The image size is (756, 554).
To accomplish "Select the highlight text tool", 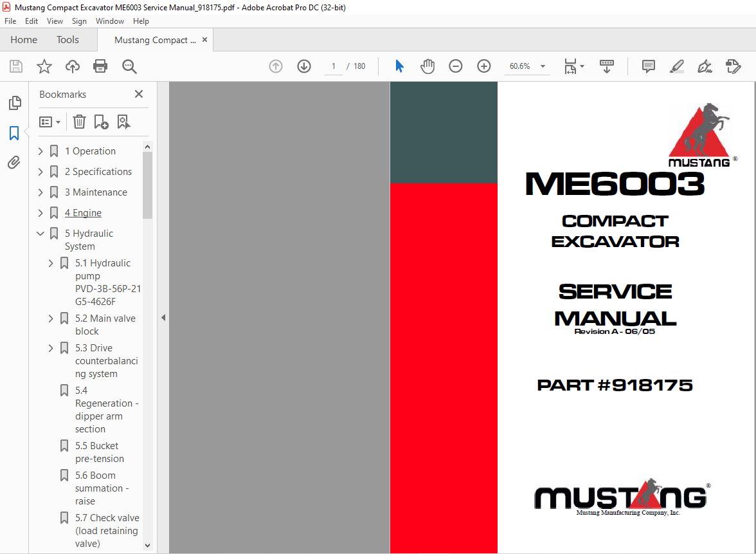I will (677, 66).
